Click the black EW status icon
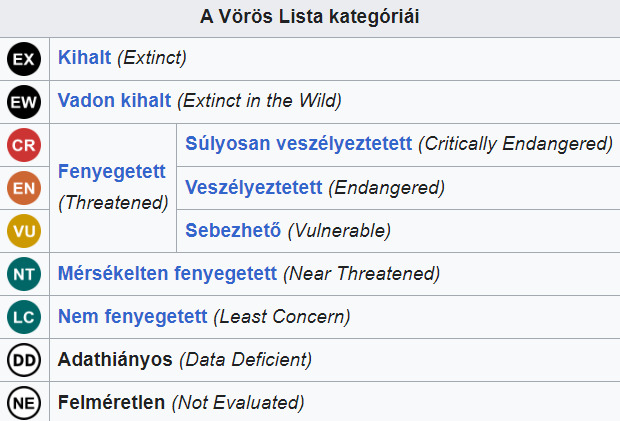The height and width of the screenshot is (421, 620). pyautogui.click(x=24, y=102)
